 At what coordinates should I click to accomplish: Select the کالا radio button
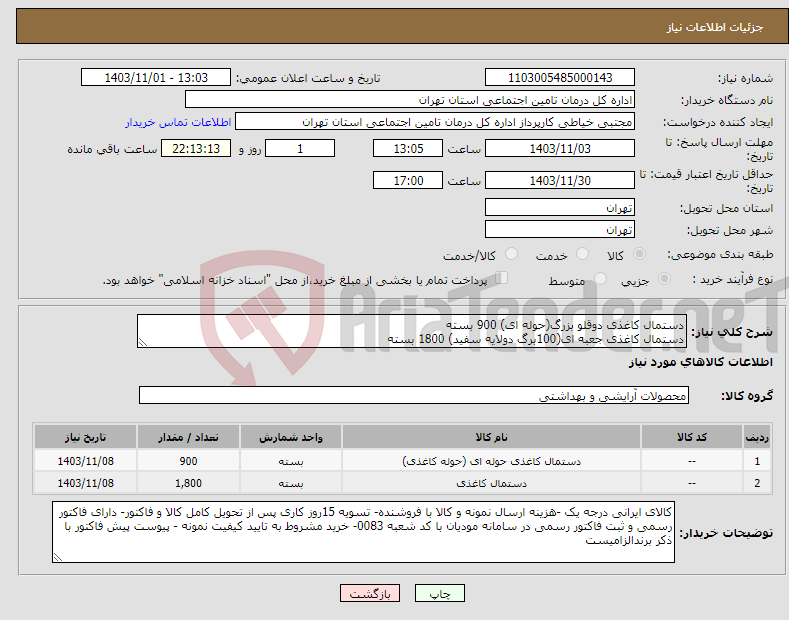tap(639, 254)
